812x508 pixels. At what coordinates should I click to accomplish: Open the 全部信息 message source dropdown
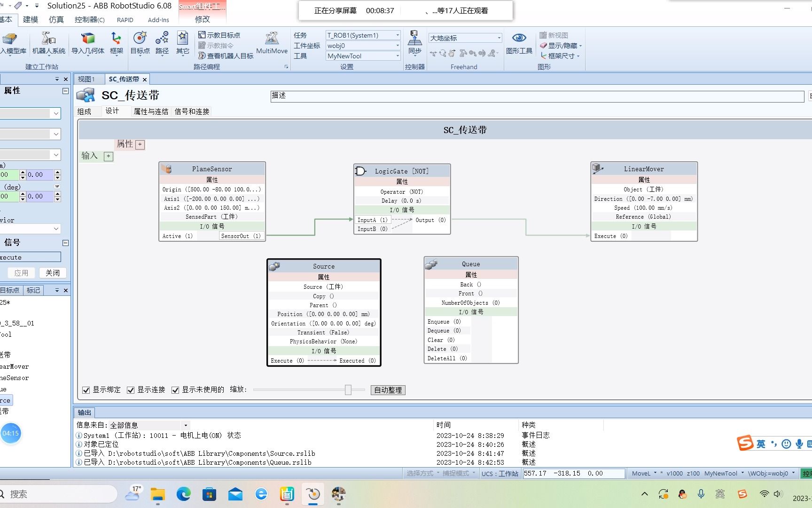click(x=186, y=425)
